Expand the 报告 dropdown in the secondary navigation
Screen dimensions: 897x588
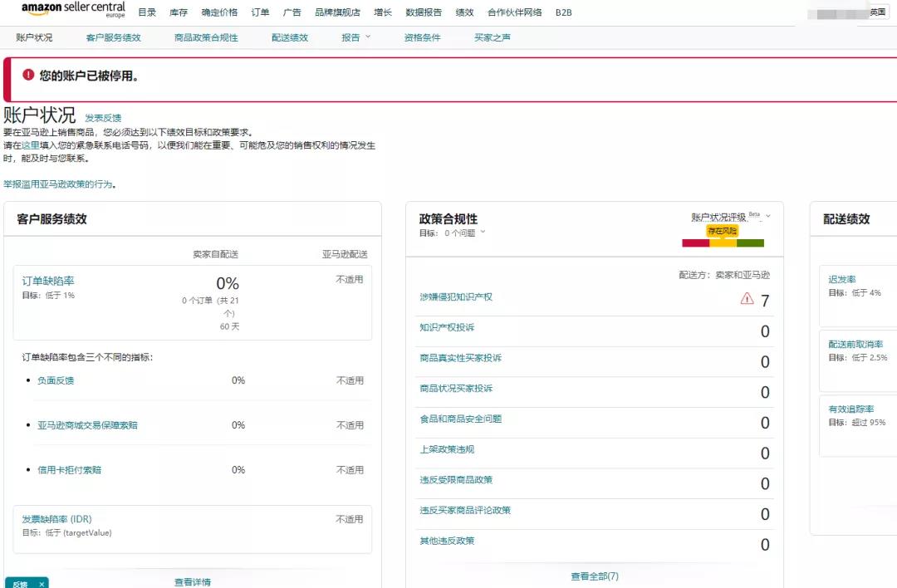[355, 37]
